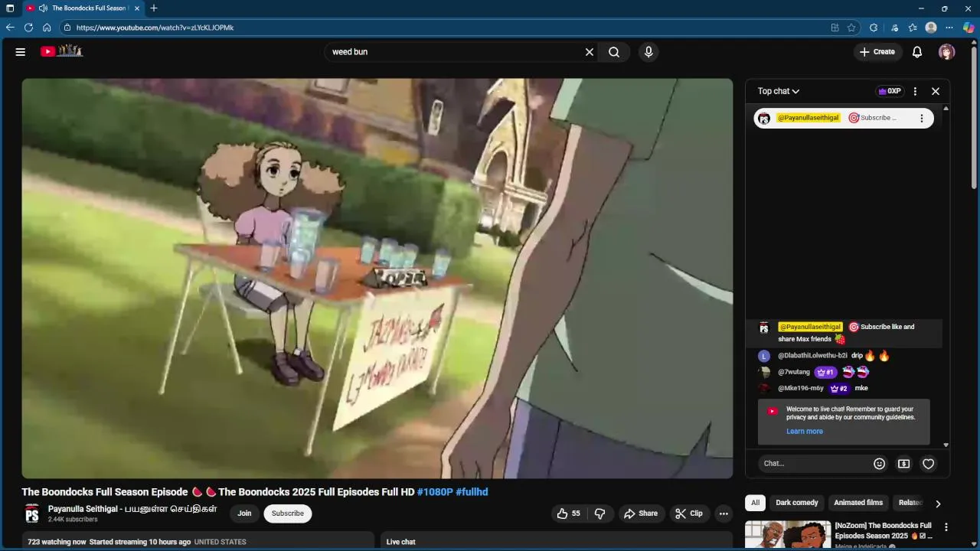The width and height of the screenshot is (980, 551).
Task: Run the search with the magnifier icon
Action: 614,52
